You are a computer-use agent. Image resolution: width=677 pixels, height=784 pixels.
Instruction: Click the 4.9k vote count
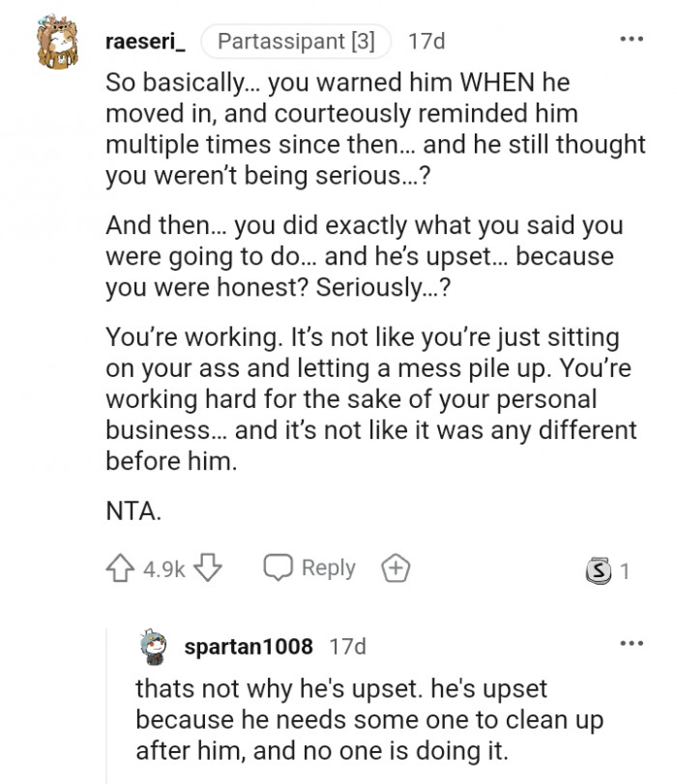(163, 570)
